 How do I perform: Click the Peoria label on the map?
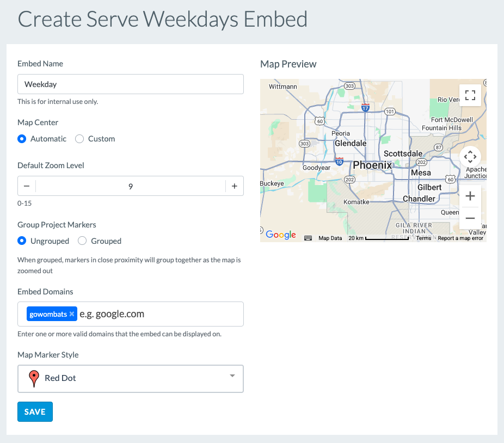341,133
